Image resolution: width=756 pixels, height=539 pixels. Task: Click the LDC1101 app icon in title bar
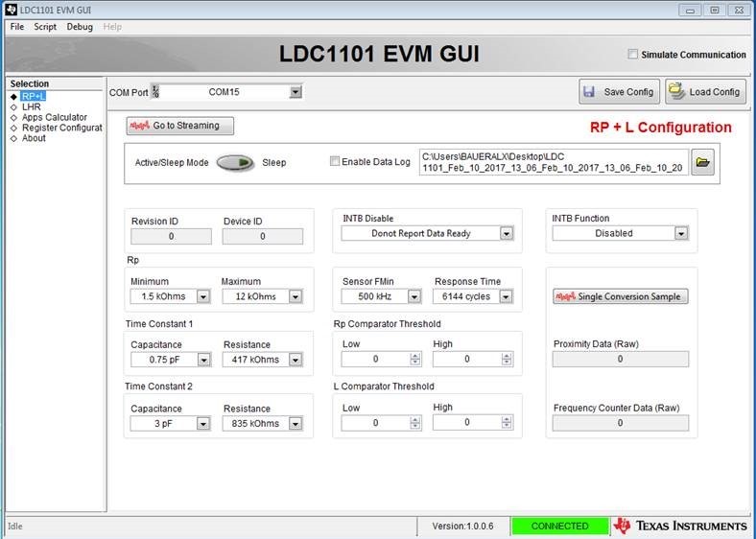(11, 10)
